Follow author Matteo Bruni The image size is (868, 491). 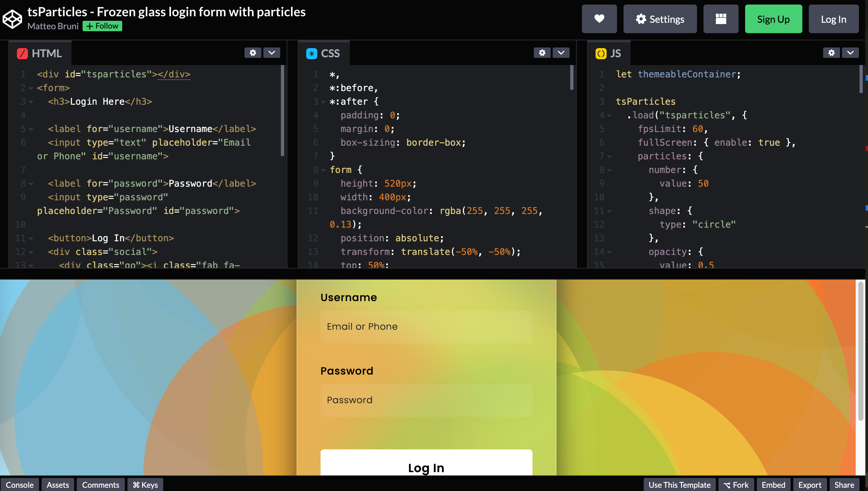(102, 26)
